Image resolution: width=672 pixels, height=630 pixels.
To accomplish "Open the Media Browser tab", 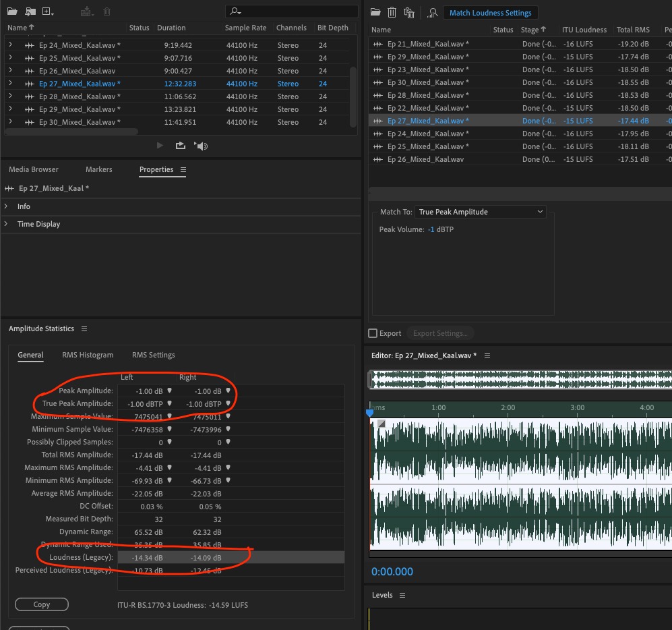I will point(34,169).
